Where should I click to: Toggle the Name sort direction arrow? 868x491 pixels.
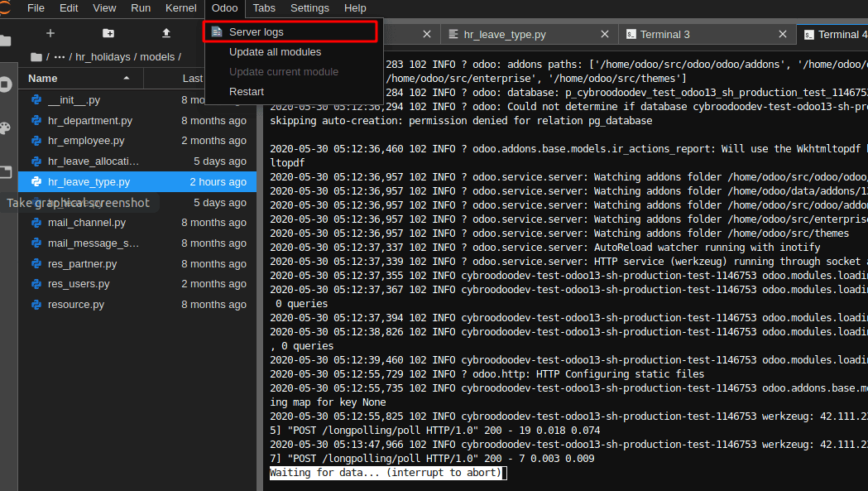click(127, 78)
